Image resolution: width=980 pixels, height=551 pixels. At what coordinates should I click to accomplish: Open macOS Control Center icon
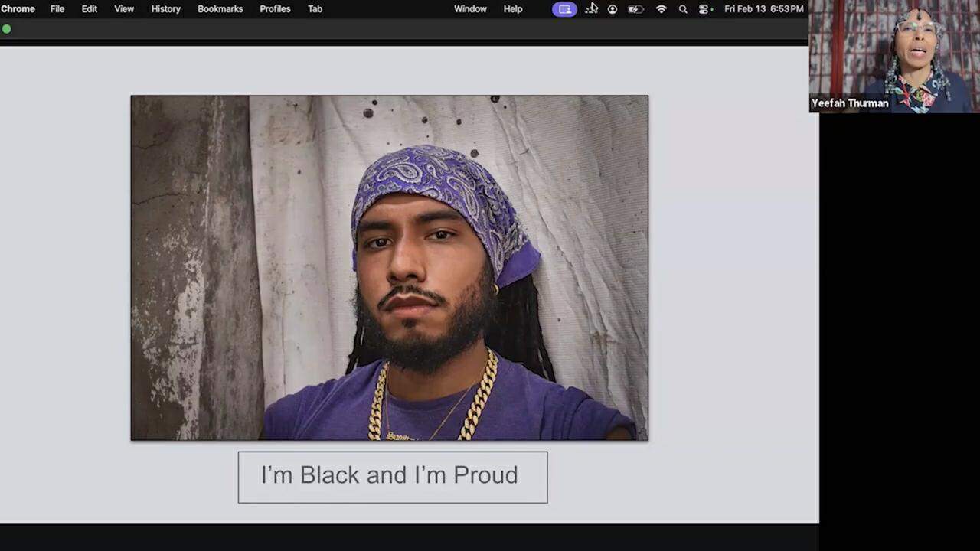pyautogui.click(x=704, y=9)
